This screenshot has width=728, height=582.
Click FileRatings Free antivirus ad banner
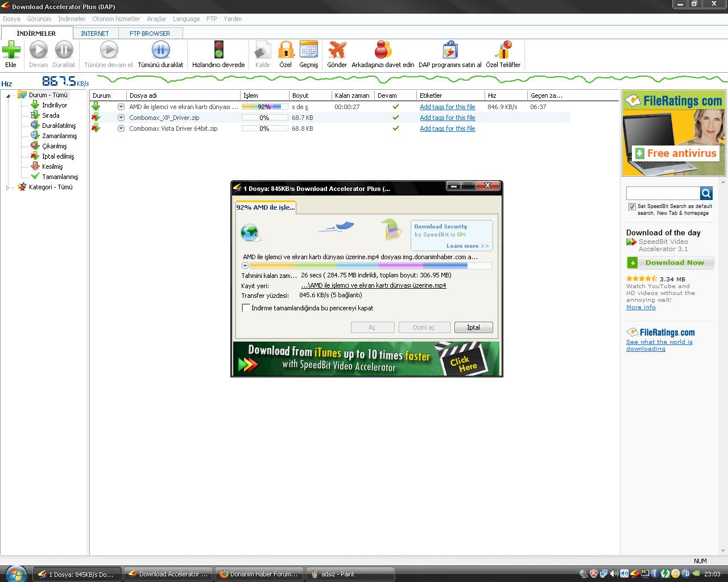coord(674,133)
